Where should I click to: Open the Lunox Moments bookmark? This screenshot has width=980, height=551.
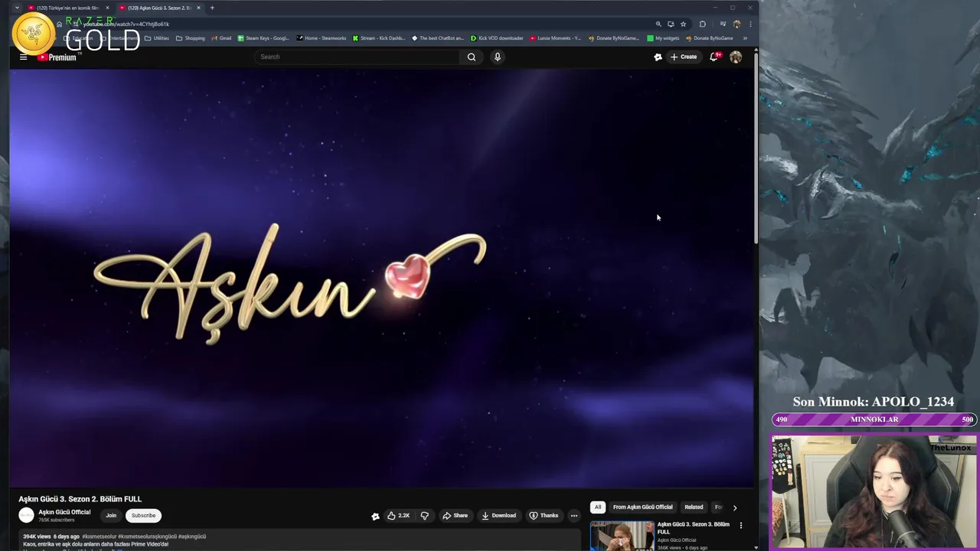pos(555,38)
